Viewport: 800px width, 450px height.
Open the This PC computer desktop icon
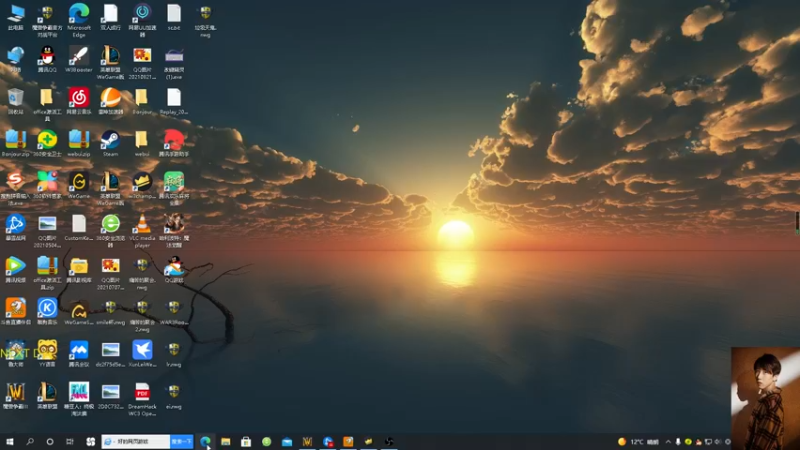coord(15,17)
